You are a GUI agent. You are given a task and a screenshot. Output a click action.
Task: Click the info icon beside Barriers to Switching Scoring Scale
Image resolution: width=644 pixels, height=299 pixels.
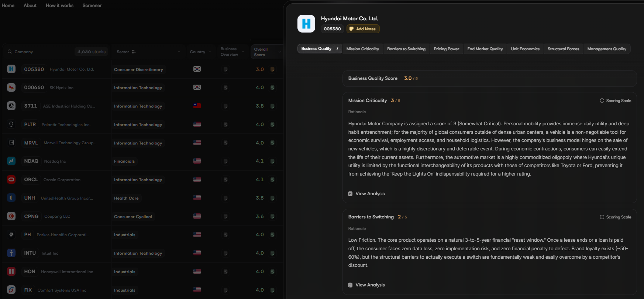[602, 217]
